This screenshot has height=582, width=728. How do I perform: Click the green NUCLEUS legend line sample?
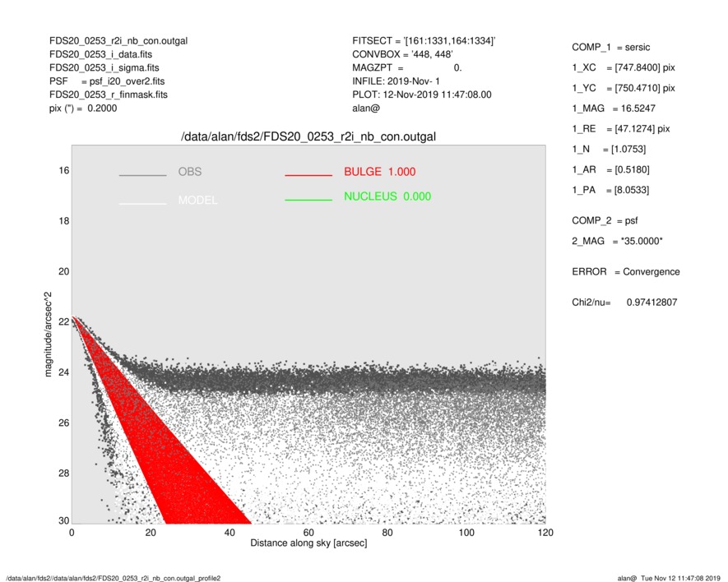(308, 200)
